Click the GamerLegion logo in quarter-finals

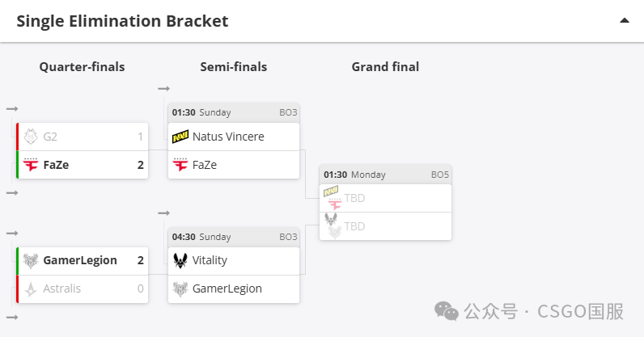point(31,260)
